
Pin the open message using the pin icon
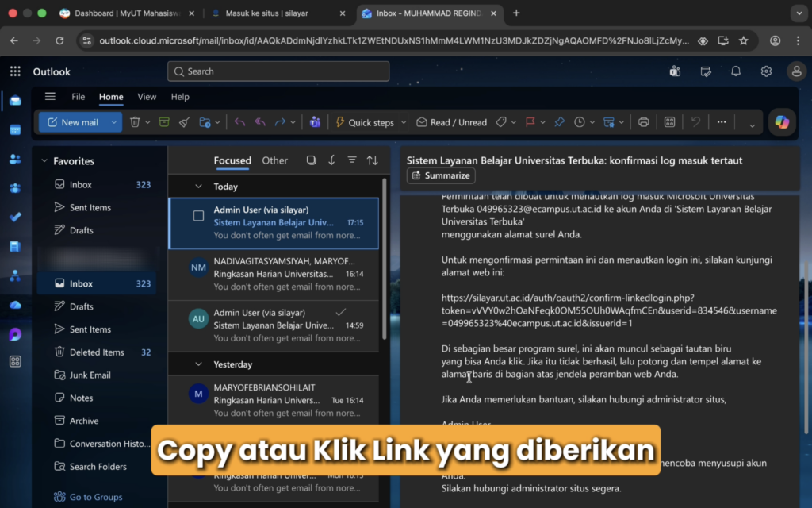[x=559, y=121]
